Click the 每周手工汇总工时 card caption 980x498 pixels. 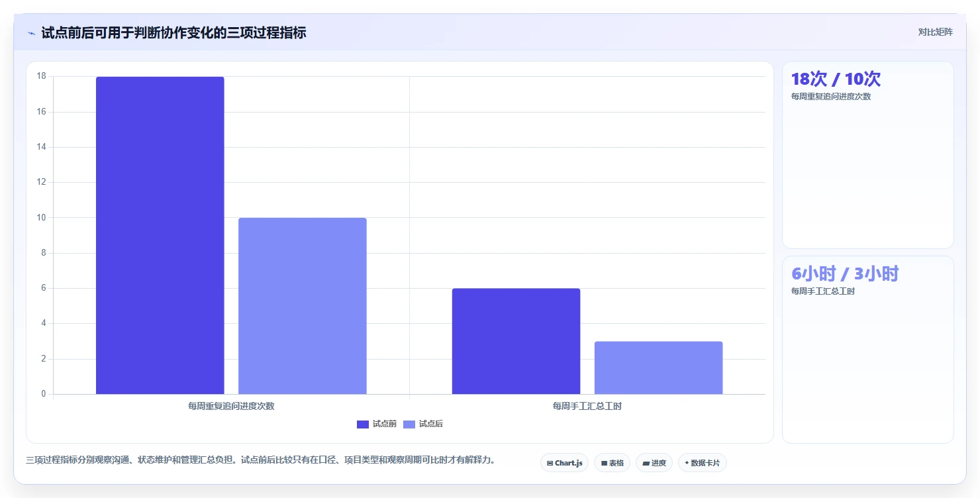823,291
